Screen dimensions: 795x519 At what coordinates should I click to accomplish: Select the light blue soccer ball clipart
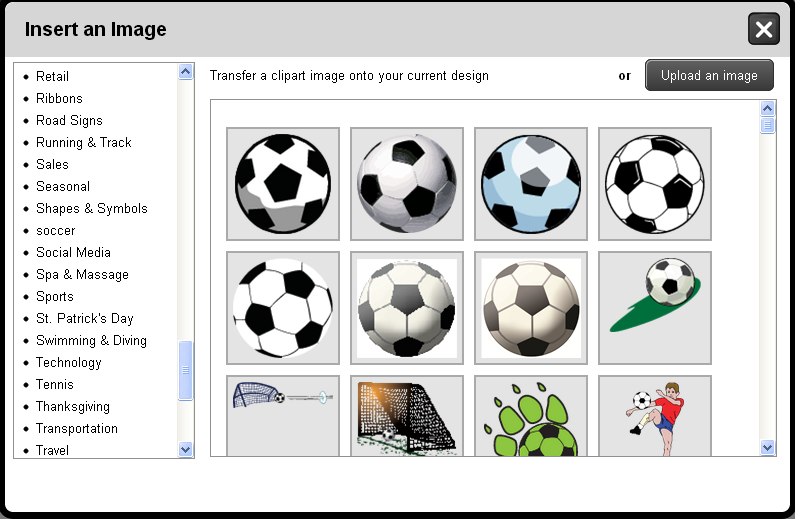531,184
